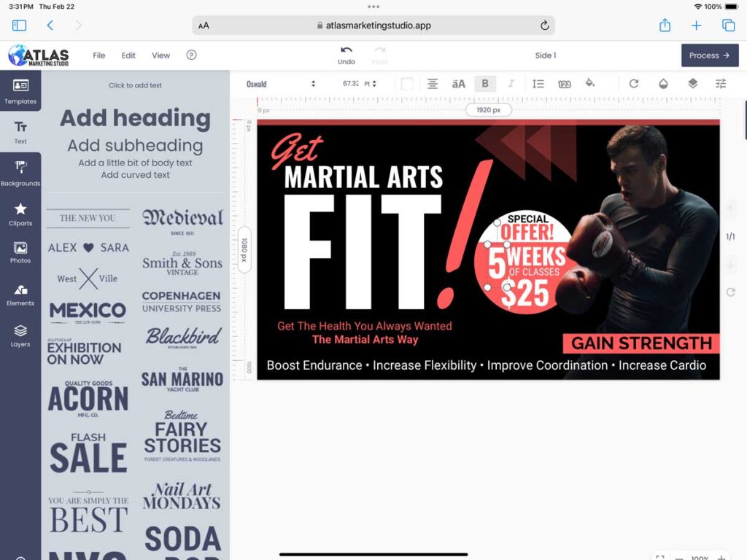Open the View menu

[160, 55]
